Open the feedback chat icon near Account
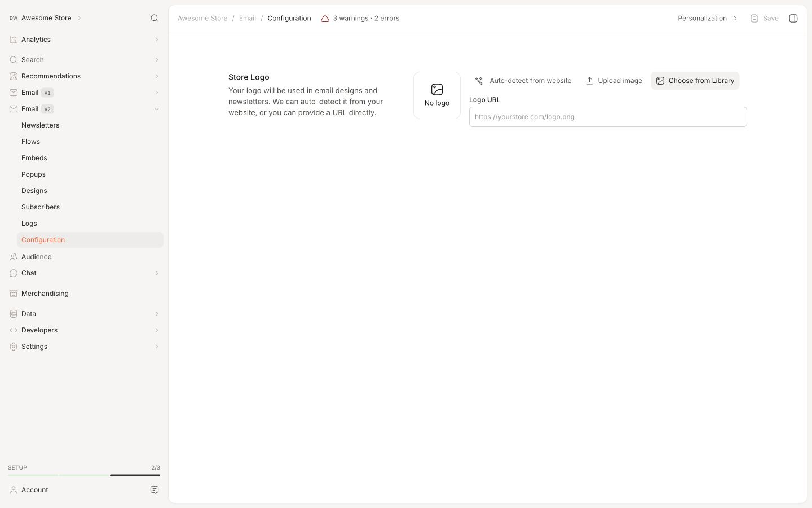 (155, 490)
